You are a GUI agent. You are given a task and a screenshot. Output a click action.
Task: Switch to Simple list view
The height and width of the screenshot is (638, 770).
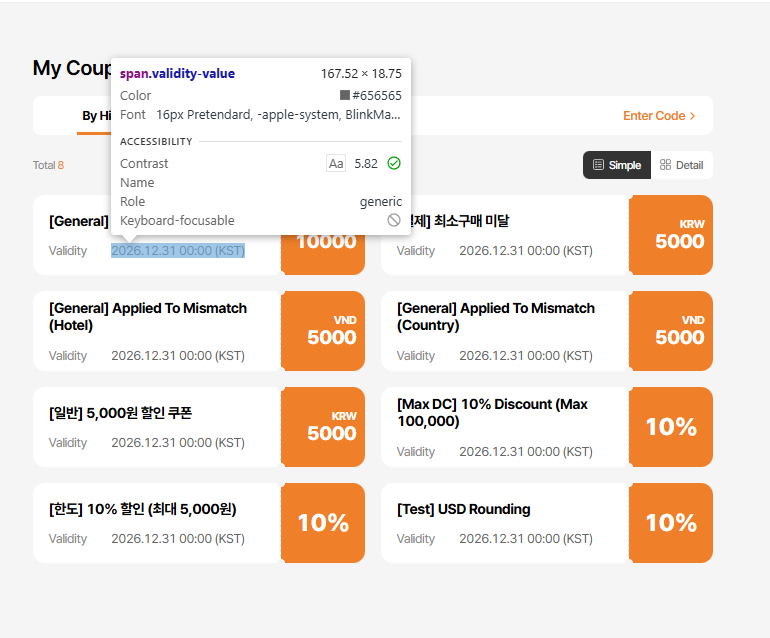[617, 165]
